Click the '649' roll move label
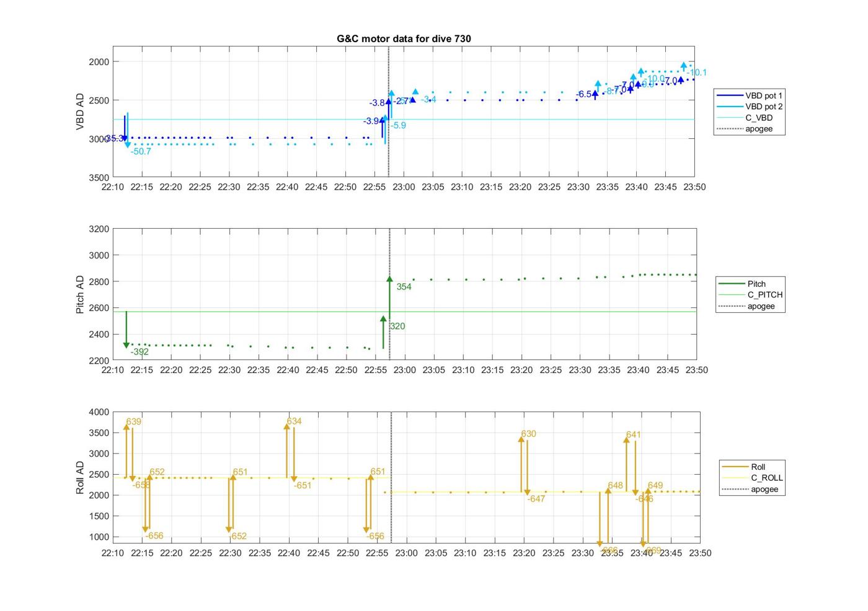Viewport: 868px width, 611px height. coord(655,486)
